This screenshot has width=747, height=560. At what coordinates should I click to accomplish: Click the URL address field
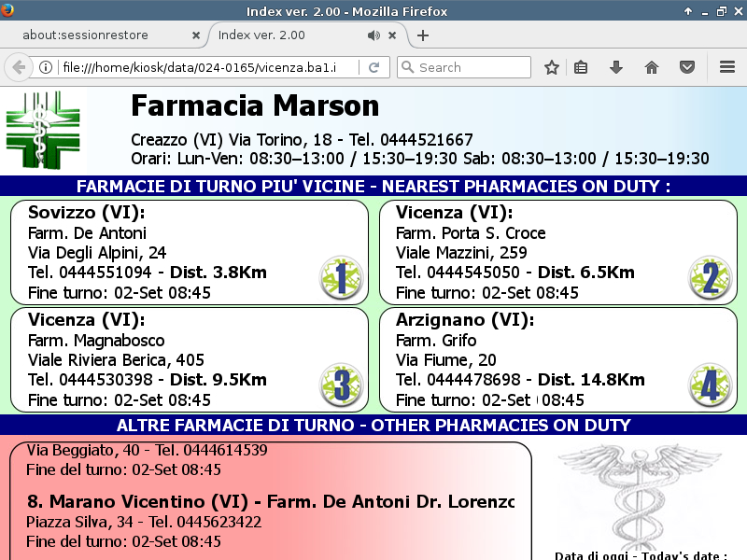click(x=205, y=67)
